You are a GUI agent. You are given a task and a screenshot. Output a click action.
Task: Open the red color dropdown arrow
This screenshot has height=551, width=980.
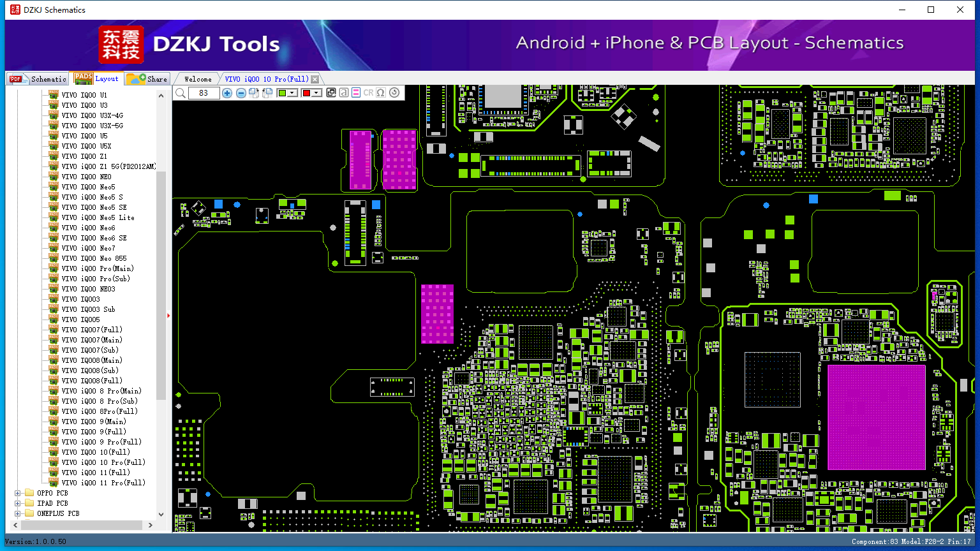click(316, 93)
